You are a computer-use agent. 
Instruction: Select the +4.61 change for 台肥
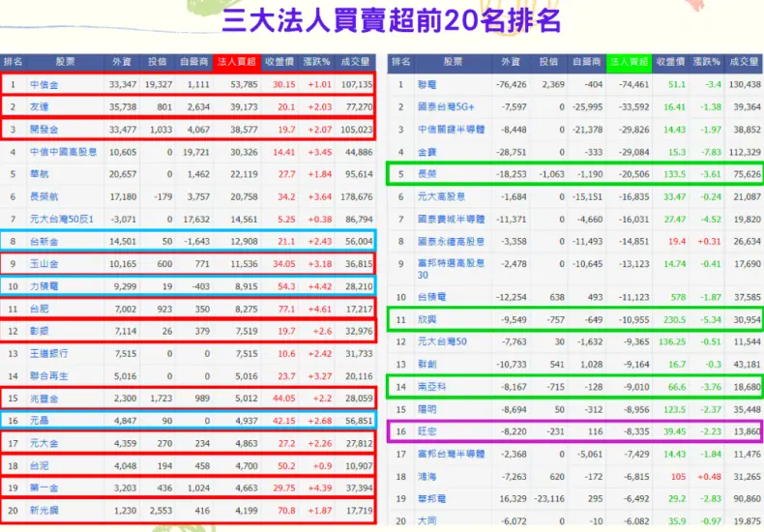point(320,309)
